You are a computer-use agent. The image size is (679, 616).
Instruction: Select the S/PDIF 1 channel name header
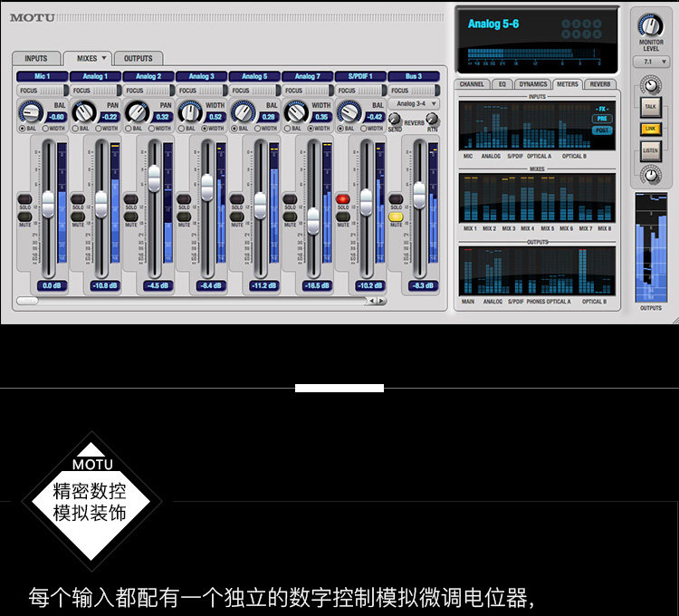click(360, 76)
